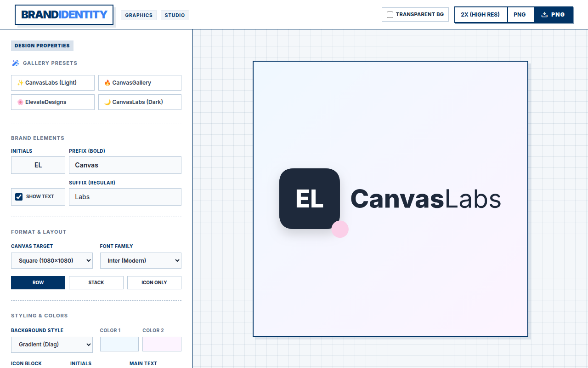This screenshot has width=588, height=368.
Task: Open the Color 2 pink swatch
Action: point(162,344)
